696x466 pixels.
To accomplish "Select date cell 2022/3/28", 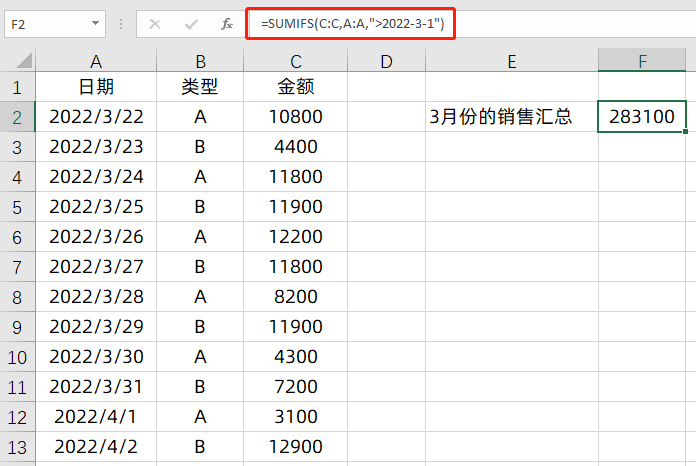I will 96,297.
